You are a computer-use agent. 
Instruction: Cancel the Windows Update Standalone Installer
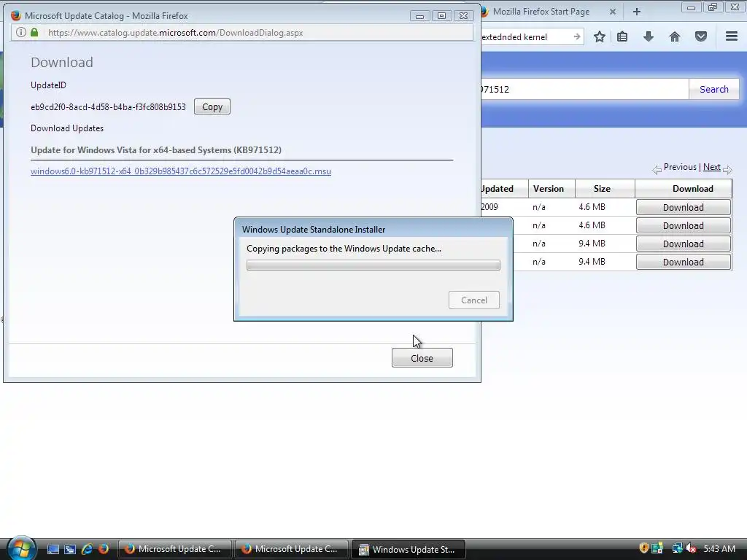(x=474, y=300)
